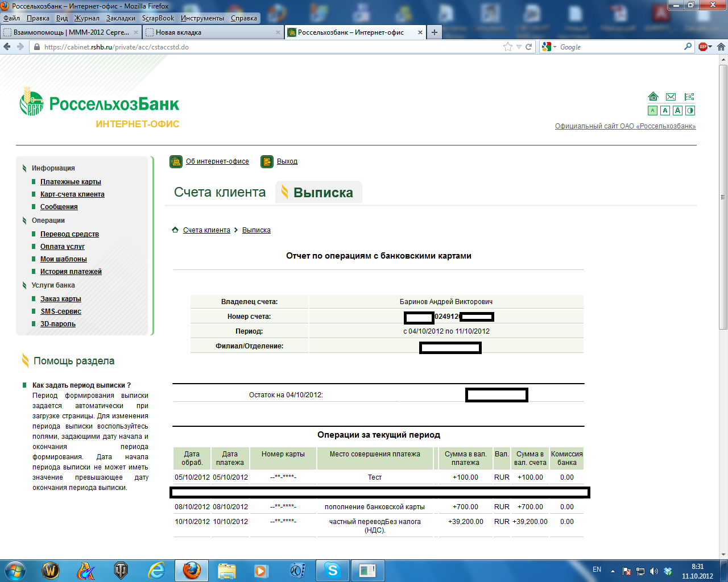Open URL history dropdown arrow
The width and height of the screenshot is (728, 582).
click(519, 47)
